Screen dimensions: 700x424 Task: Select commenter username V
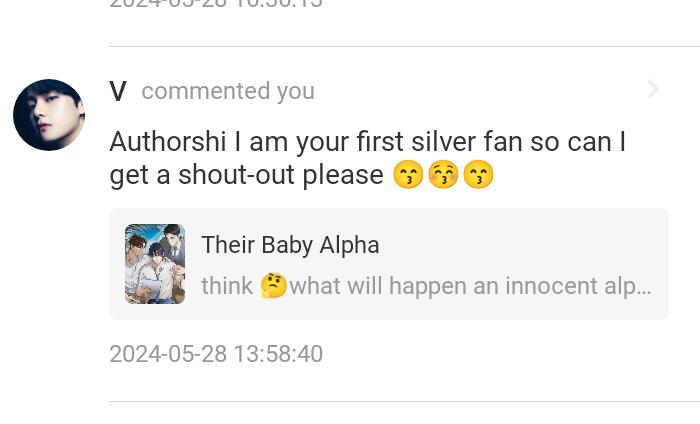(x=118, y=91)
